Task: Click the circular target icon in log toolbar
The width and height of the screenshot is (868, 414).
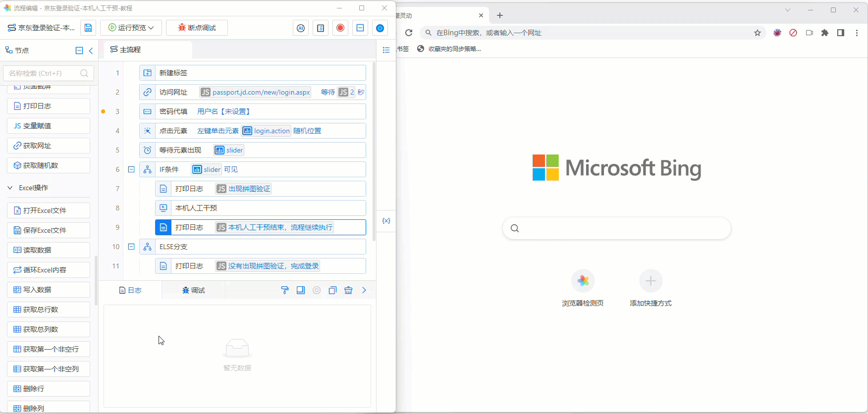Action: [317, 290]
